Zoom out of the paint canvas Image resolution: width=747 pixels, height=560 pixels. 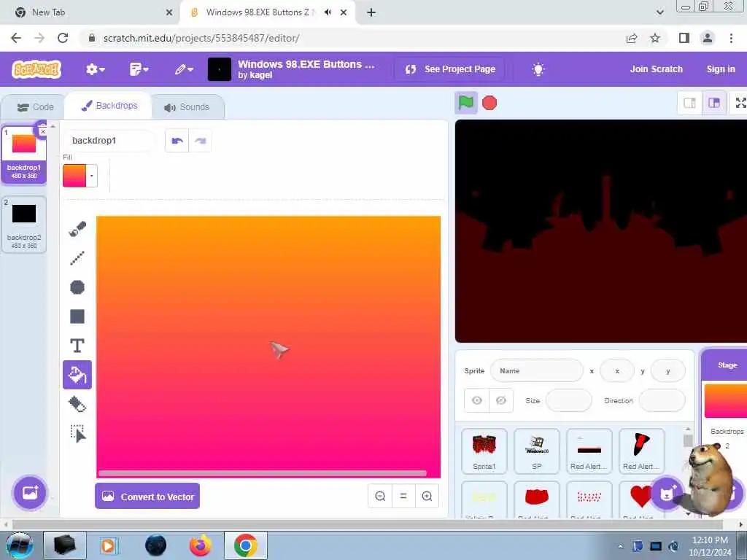(380, 496)
